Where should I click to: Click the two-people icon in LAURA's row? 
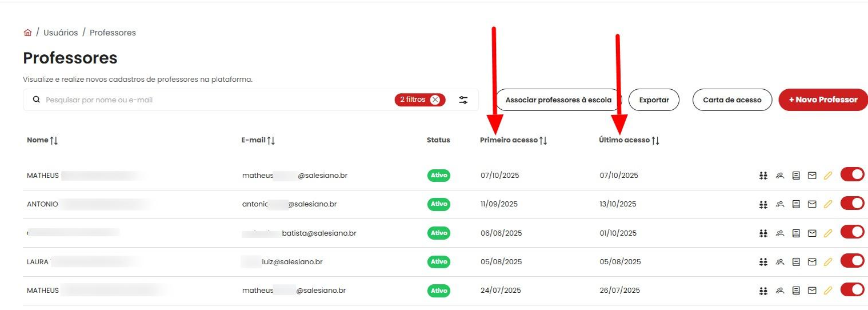tap(780, 262)
